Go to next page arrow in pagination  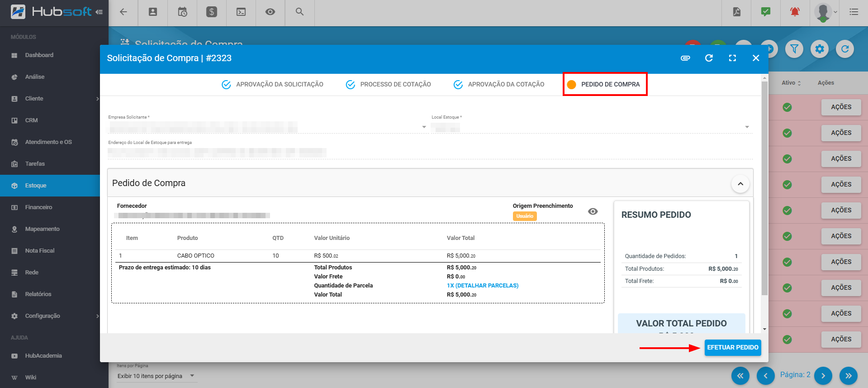tap(823, 375)
